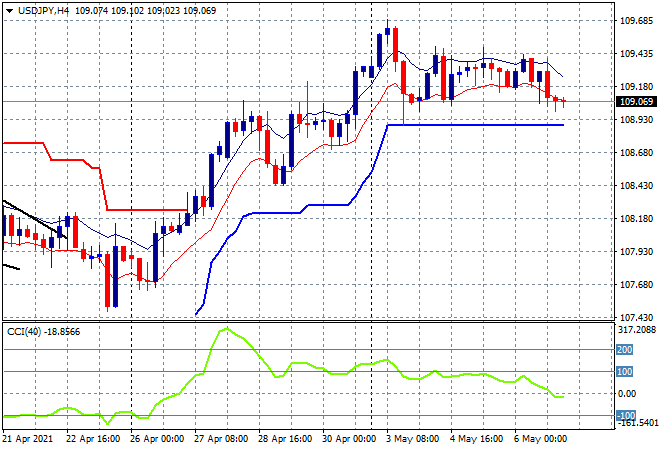Select the 317.2088 CCI scale maximum

pyautogui.click(x=637, y=330)
